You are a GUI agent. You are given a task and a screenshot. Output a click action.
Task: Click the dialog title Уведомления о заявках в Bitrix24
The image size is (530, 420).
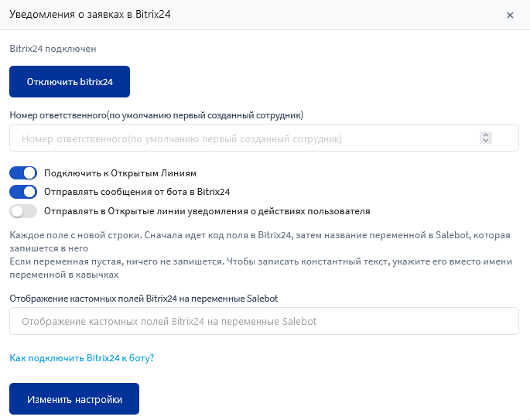coord(90,14)
